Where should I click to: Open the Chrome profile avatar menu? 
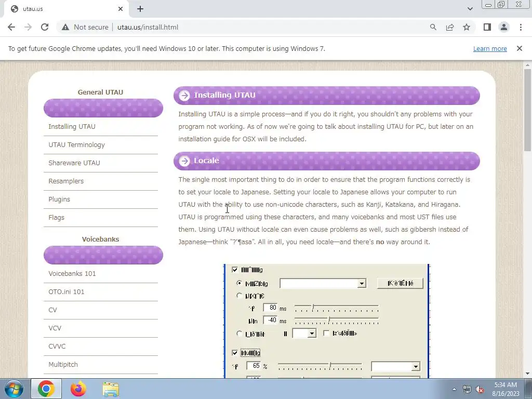504,27
